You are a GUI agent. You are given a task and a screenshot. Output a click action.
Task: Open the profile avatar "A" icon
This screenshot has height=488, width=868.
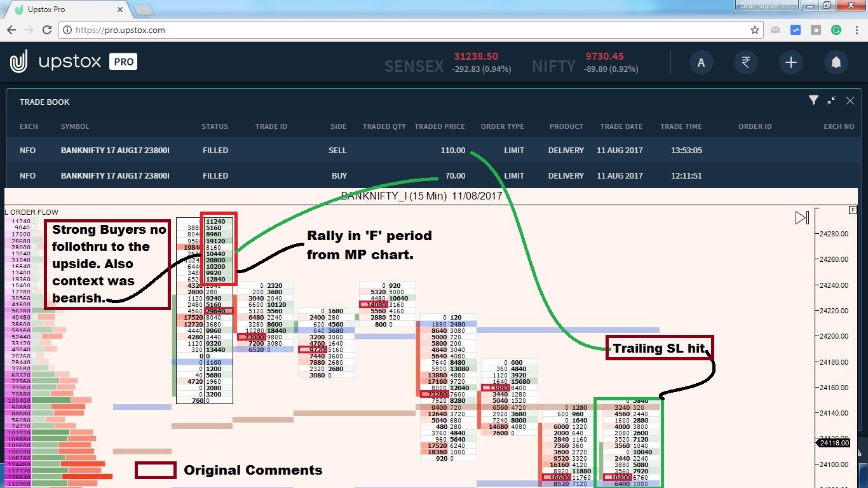(702, 62)
